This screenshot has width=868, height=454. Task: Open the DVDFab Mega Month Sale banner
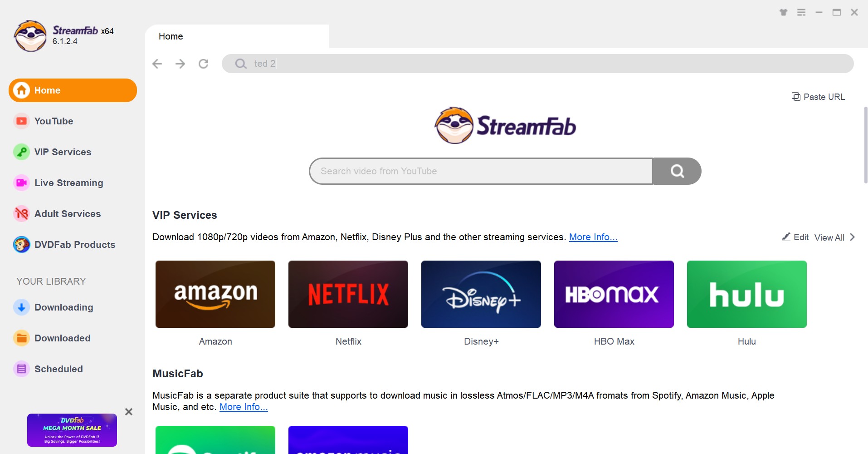point(72,430)
